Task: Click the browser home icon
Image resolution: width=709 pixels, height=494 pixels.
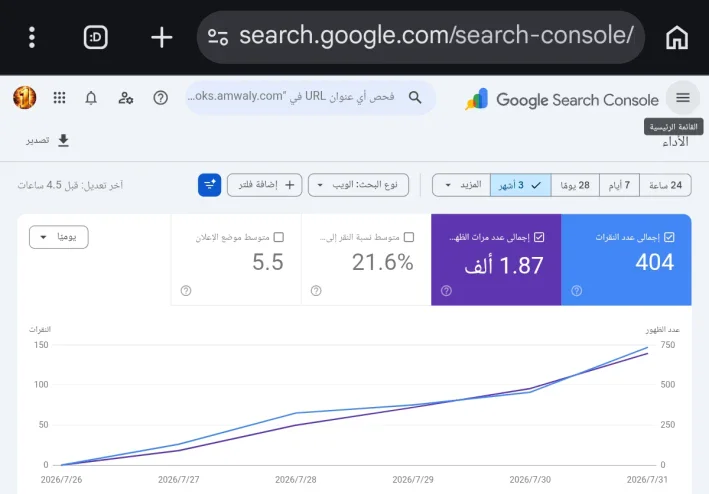Action: (677, 37)
